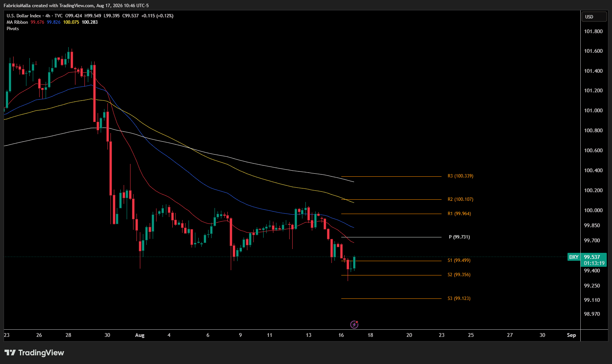Click date 13 on the time axis

(308, 335)
